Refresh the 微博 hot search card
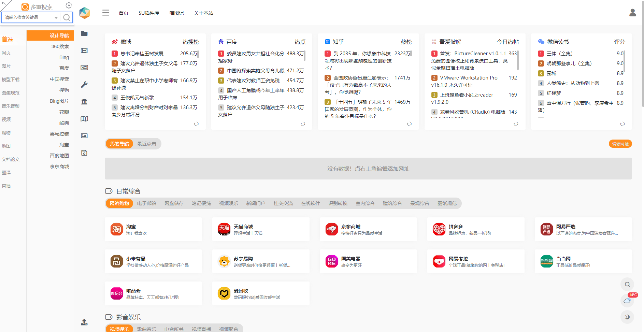Image resolution: width=644 pixels, height=332 pixels. click(196, 124)
